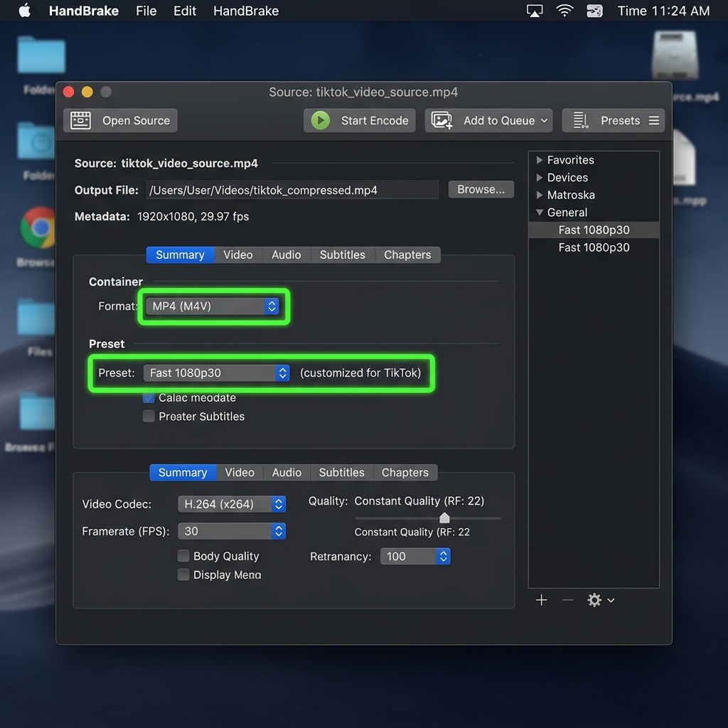Select the highlighted Fast 1080p30 preset

(x=594, y=230)
